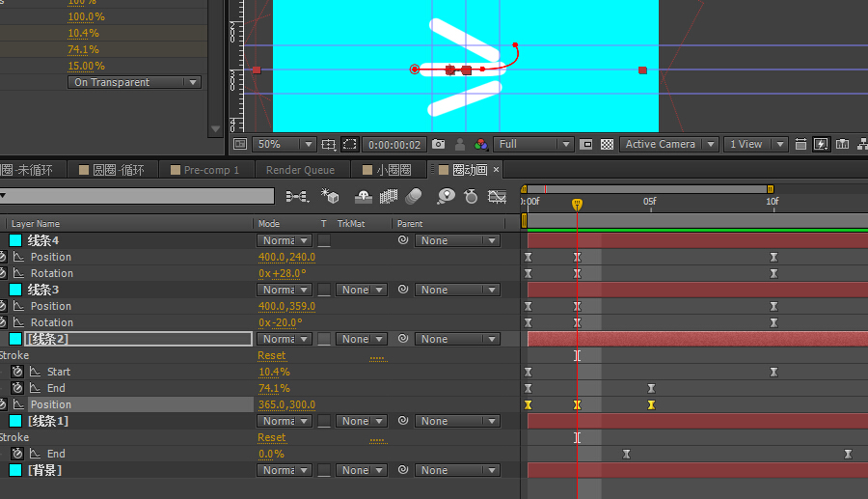Image resolution: width=868 pixels, height=499 pixels.
Task: Click the 线条4 Position value 400.0,240.0
Action: click(x=286, y=257)
